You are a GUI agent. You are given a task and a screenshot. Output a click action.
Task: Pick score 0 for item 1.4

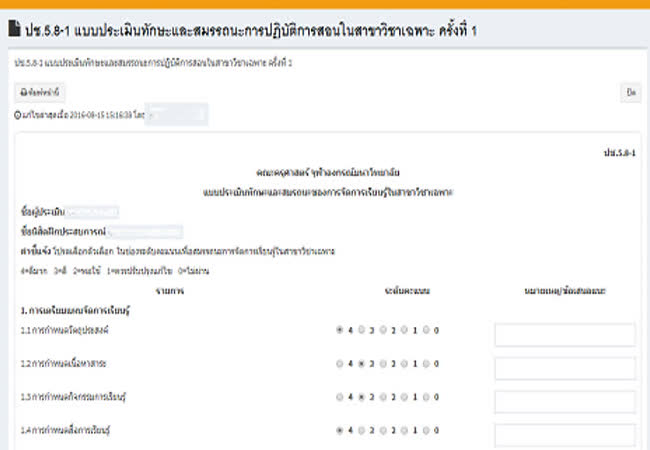[x=427, y=431]
